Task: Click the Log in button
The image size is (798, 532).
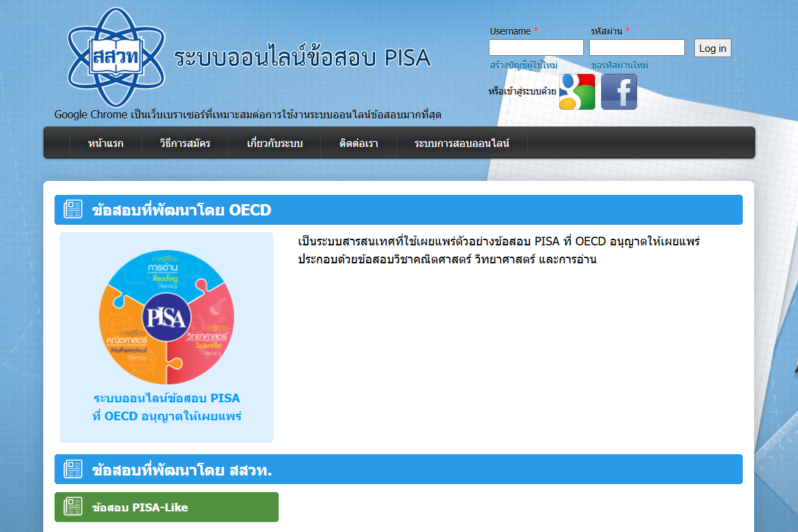Action: (713, 48)
